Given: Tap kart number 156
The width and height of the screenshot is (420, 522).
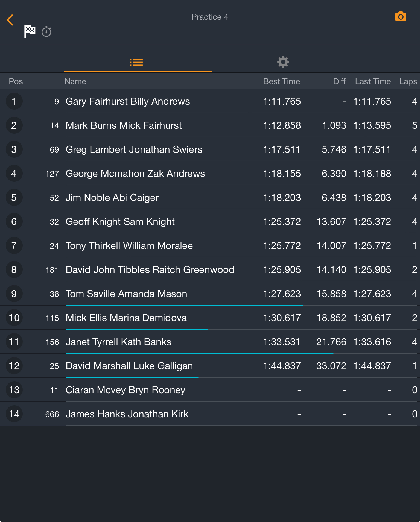Looking at the screenshot, I should [x=52, y=342].
